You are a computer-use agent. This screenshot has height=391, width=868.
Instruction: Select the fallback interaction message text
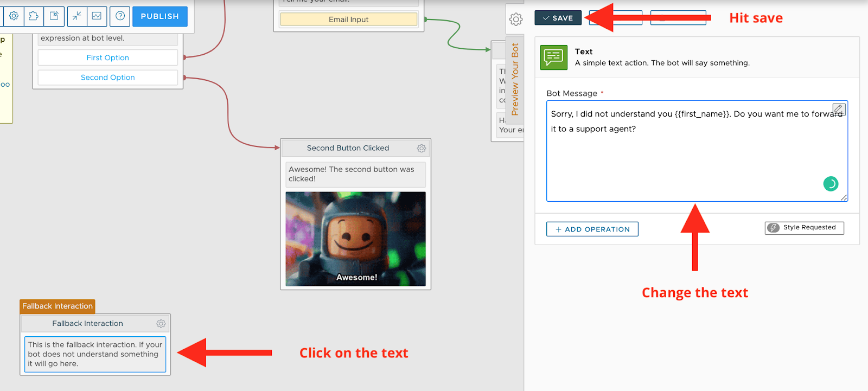click(x=95, y=354)
